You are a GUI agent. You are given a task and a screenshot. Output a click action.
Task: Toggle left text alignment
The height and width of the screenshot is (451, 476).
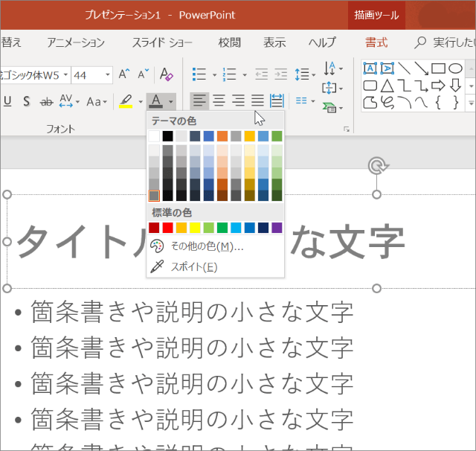(199, 100)
